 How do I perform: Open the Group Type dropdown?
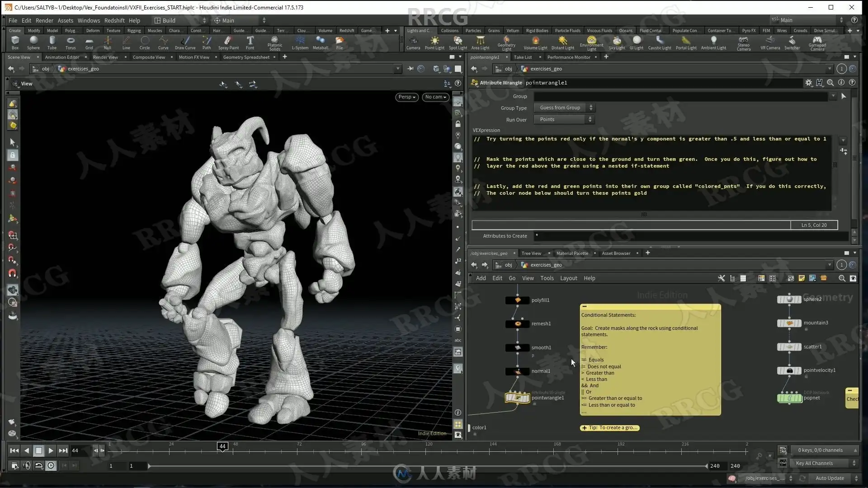tap(564, 108)
